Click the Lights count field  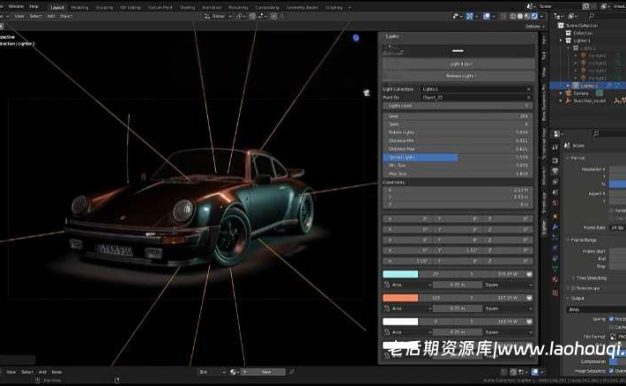coord(458,106)
